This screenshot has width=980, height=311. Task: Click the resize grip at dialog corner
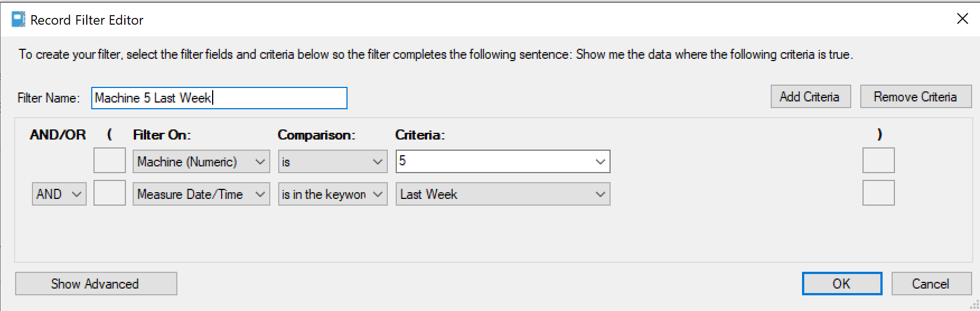(974, 305)
